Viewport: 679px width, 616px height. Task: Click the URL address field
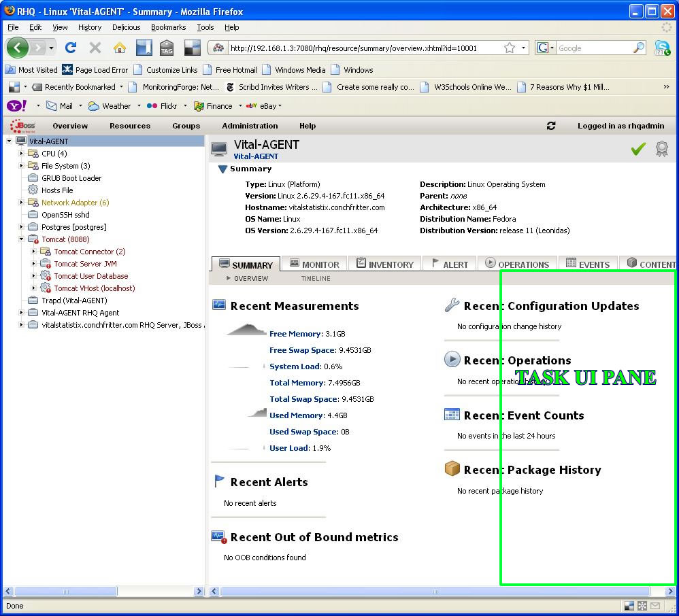364,48
